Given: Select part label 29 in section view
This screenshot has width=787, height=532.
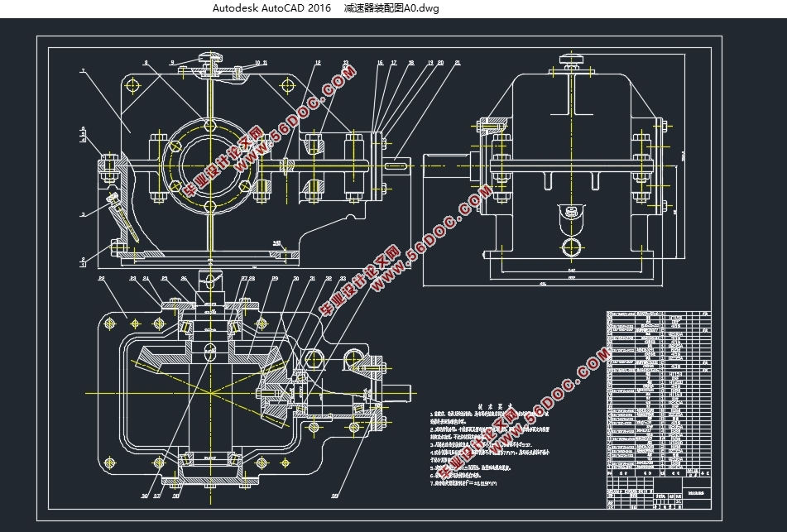Looking at the screenshot, I should (x=275, y=278).
